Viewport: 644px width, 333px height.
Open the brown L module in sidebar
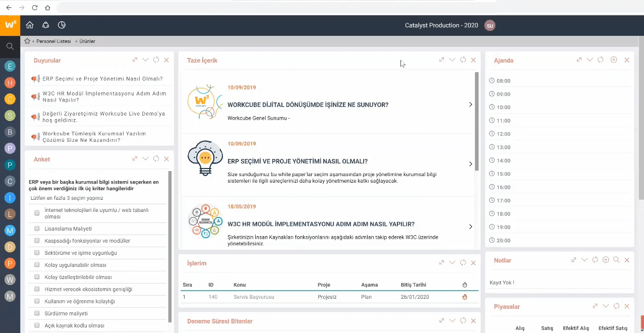[10, 214]
